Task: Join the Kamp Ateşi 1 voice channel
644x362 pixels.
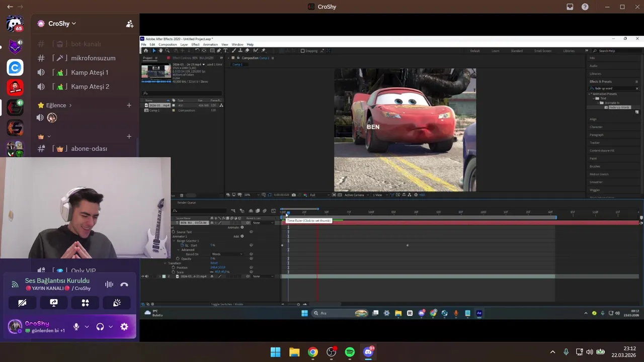Action: (90, 72)
